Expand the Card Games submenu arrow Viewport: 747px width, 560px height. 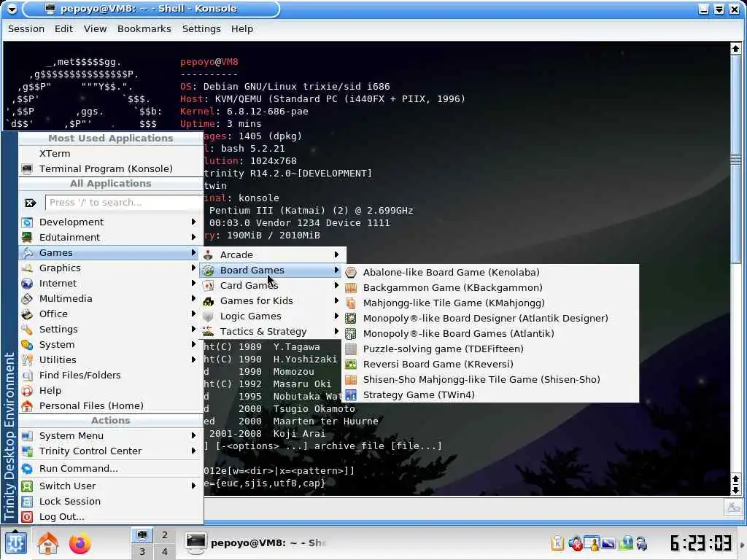pos(336,285)
